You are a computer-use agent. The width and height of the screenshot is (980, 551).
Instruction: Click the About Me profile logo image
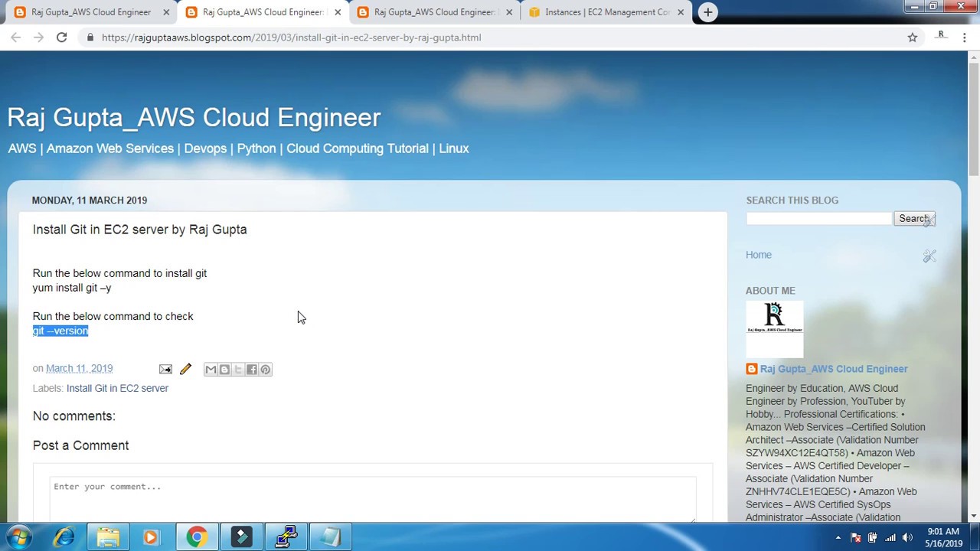775,329
